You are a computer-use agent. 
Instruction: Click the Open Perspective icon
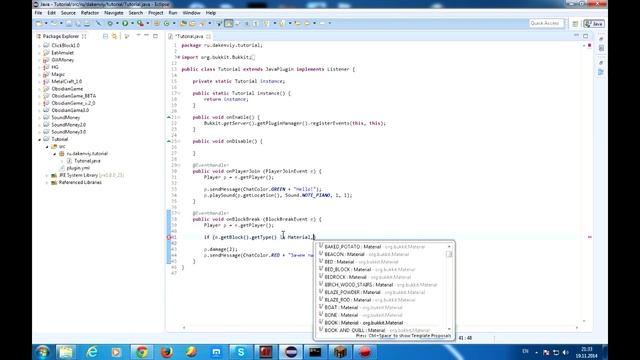[575, 24]
